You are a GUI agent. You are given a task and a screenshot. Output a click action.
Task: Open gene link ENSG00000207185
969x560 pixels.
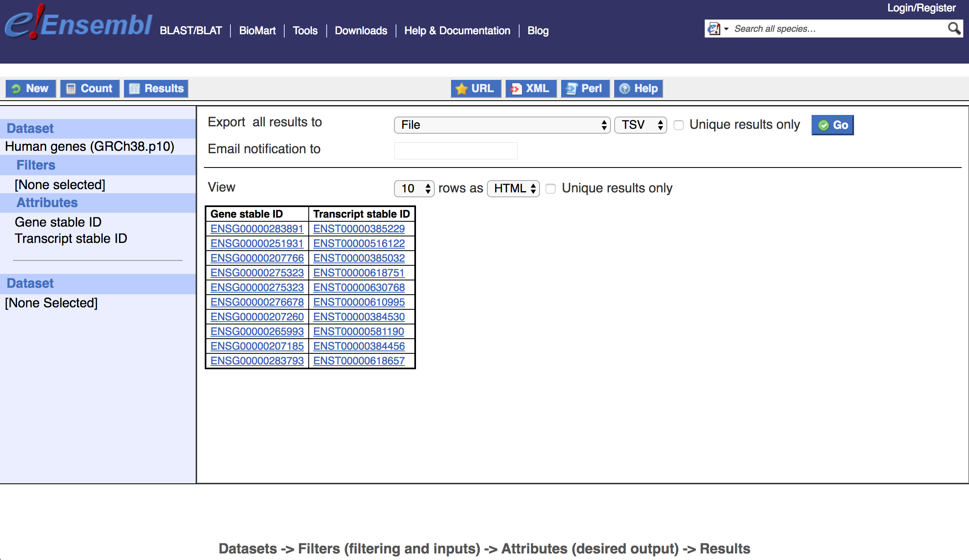pyautogui.click(x=257, y=346)
